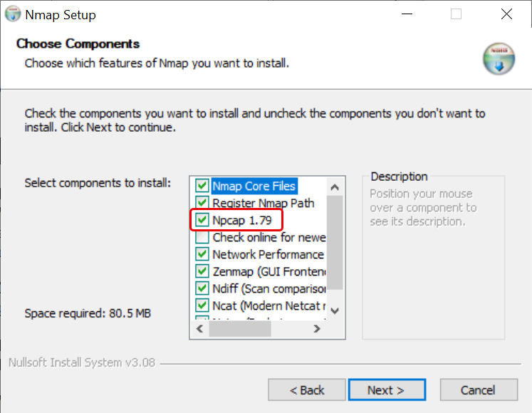Click the Nmap Setup title bar icon
The height and width of the screenshot is (413, 532).
tap(13, 14)
